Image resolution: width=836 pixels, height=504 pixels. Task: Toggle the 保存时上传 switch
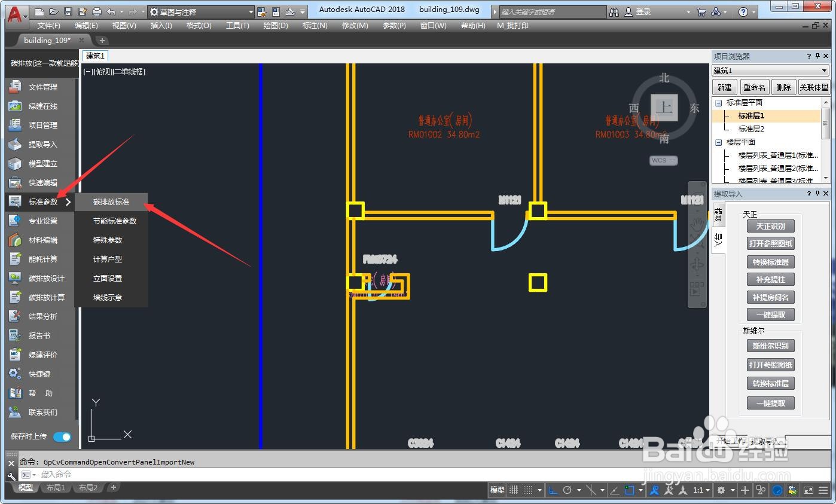click(62, 436)
